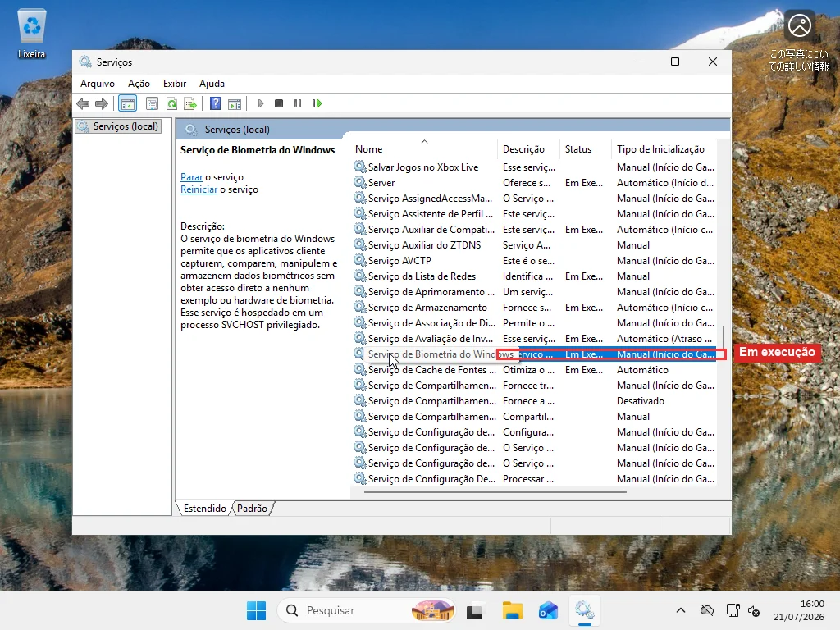Click the Refresh toolbar icon
Screen dimensions: 840x630
click(171, 103)
